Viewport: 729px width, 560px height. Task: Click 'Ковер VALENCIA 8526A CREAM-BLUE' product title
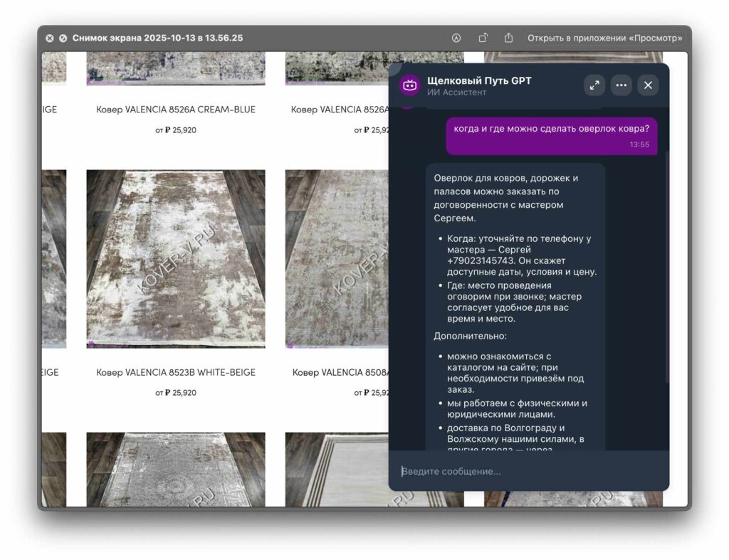pos(176,110)
